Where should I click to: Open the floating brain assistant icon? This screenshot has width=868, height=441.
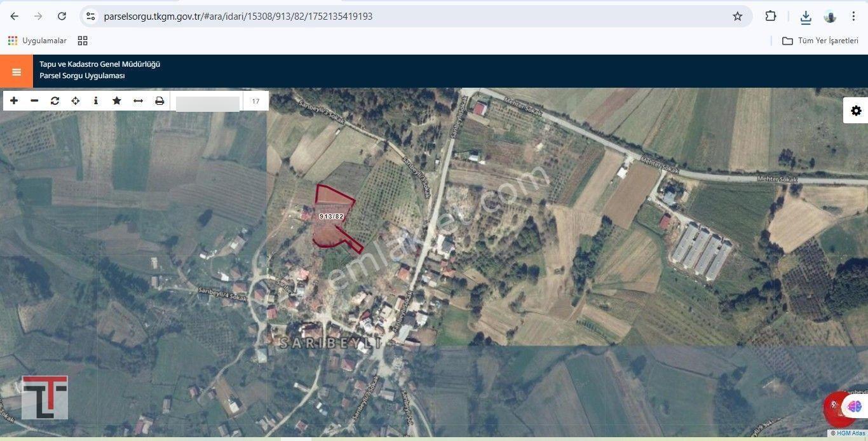854,406
